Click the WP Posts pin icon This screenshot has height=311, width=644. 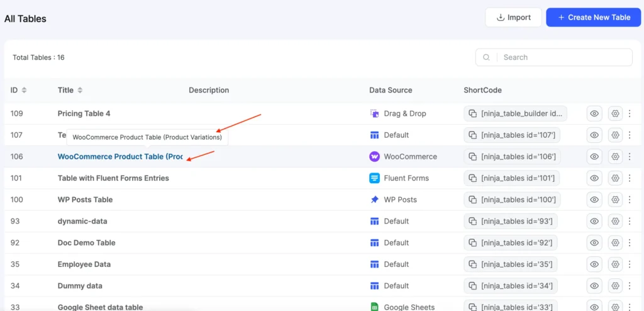point(374,200)
